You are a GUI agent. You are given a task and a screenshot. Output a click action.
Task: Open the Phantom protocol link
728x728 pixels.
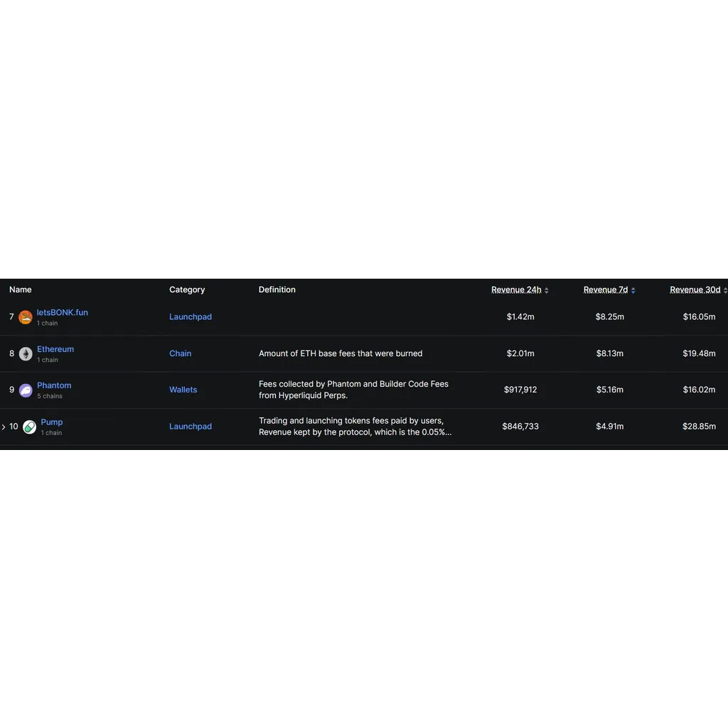[x=54, y=385]
